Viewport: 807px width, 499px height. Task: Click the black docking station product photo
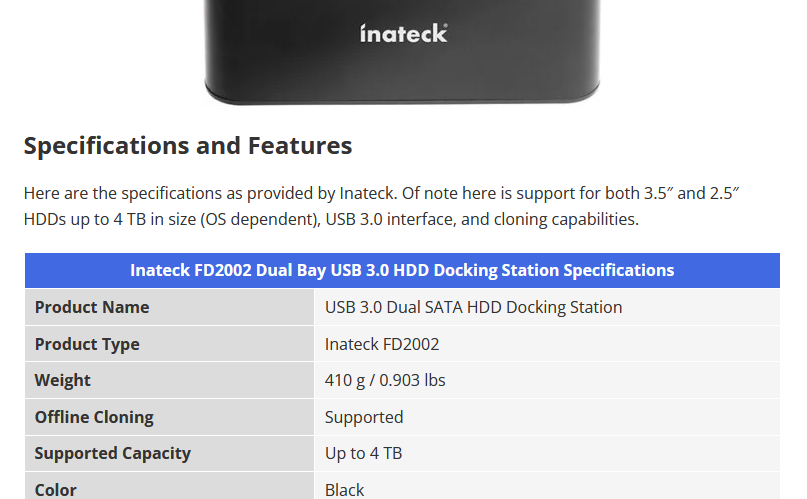(x=402, y=52)
